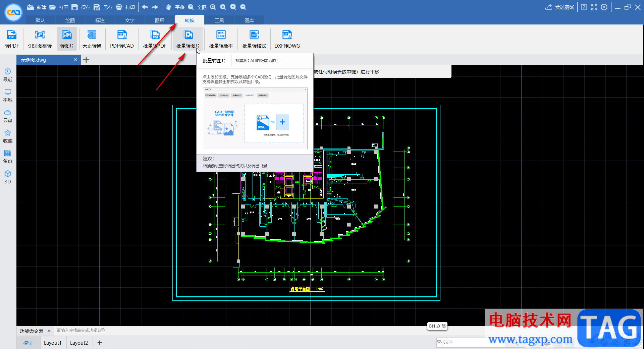Click the app CAD logo icon
The image size is (644, 349).
13,12
